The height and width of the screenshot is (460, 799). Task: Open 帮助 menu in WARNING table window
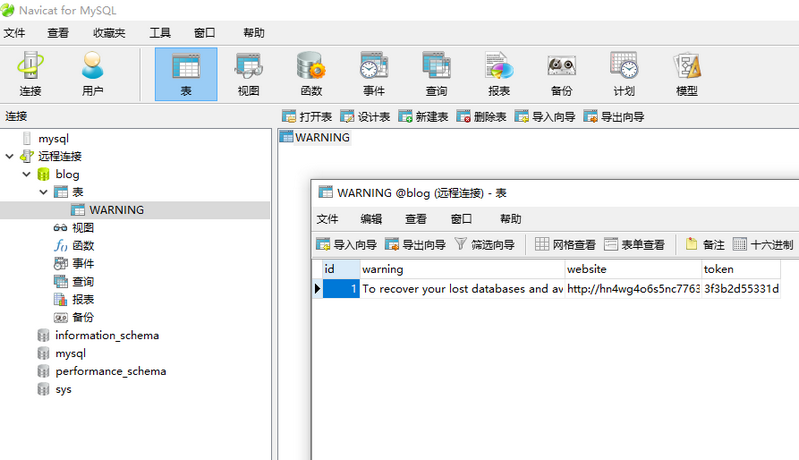click(511, 219)
